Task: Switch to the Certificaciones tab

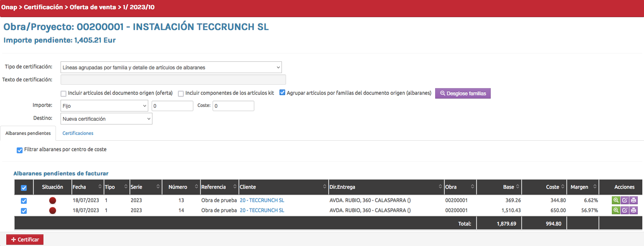Action: pyautogui.click(x=78, y=133)
